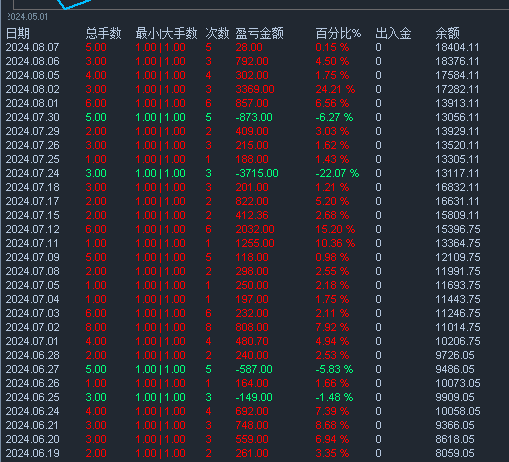Click the 24.21 % percentage value

[335, 89]
